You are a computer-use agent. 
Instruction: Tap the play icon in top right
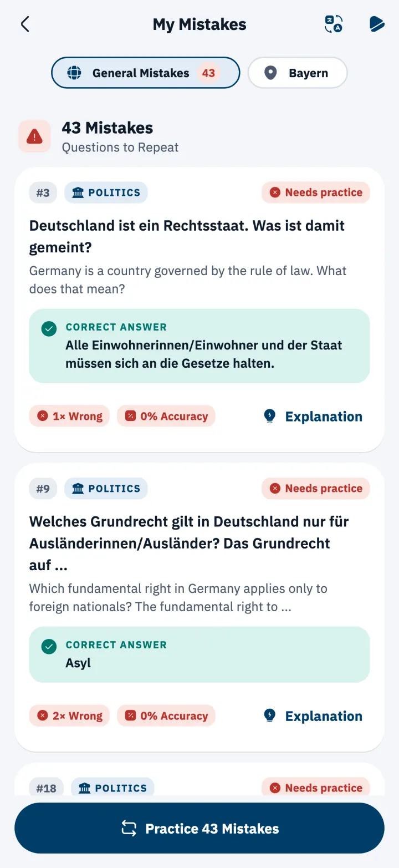point(377,24)
